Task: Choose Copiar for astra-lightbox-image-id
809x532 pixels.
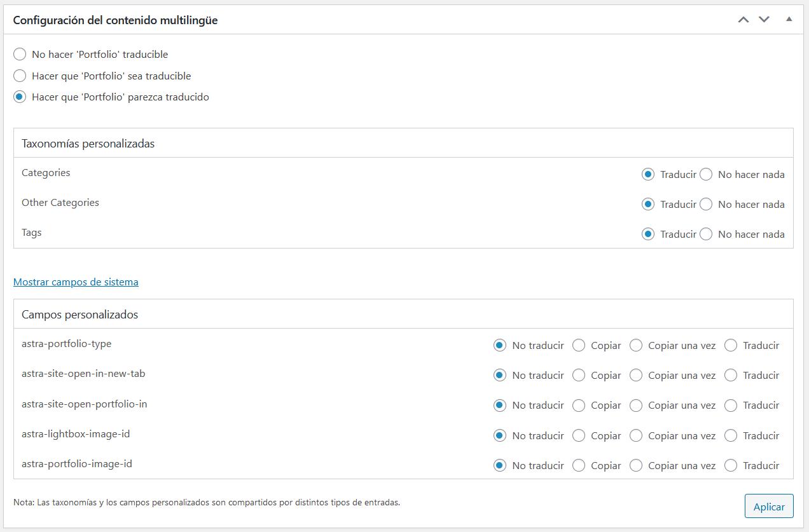Action: coord(578,435)
